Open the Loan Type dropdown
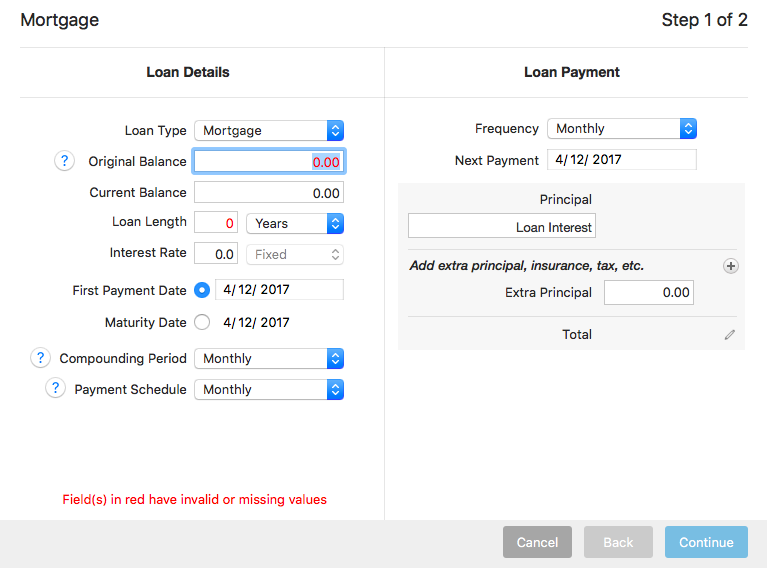This screenshot has width=767, height=568. pos(269,130)
